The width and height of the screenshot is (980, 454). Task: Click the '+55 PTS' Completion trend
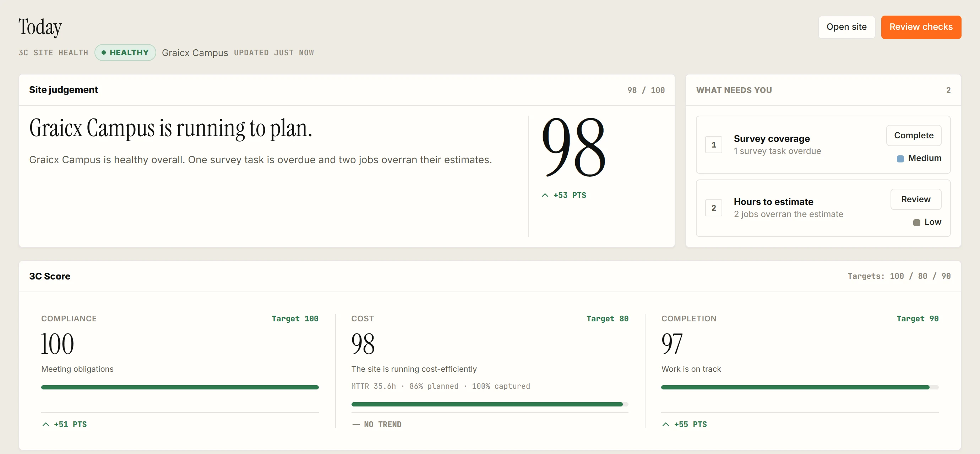pyautogui.click(x=690, y=424)
